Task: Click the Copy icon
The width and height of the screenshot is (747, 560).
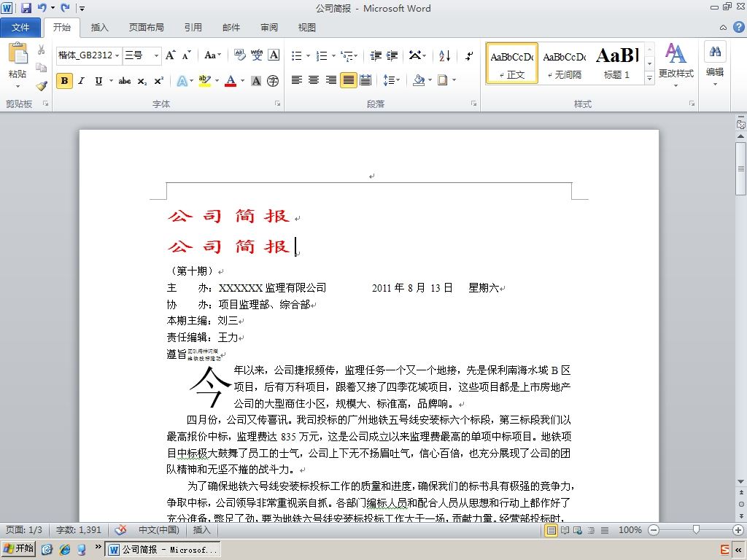Action: coord(42,68)
